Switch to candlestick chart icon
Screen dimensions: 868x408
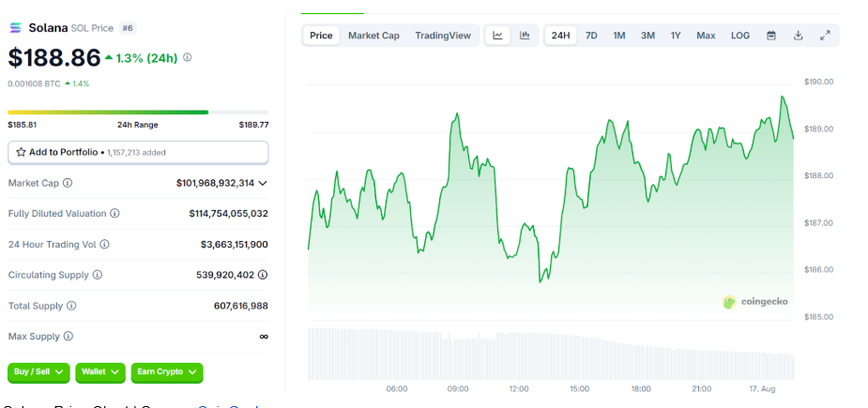(525, 36)
